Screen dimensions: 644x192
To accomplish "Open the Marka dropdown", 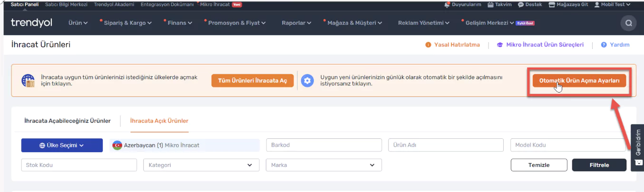I will coord(323,165).
